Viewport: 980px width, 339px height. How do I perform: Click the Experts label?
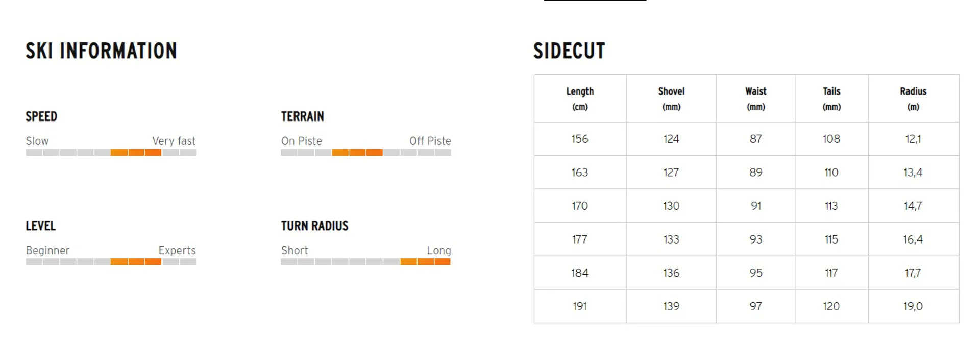(177, 251)
